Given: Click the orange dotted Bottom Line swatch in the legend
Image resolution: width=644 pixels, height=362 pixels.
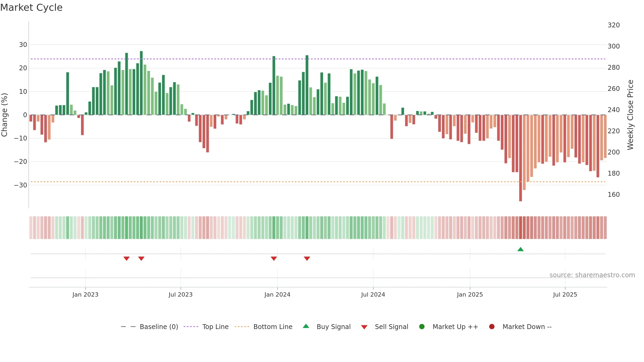Looking at the screenshot, I should (242, 327).
